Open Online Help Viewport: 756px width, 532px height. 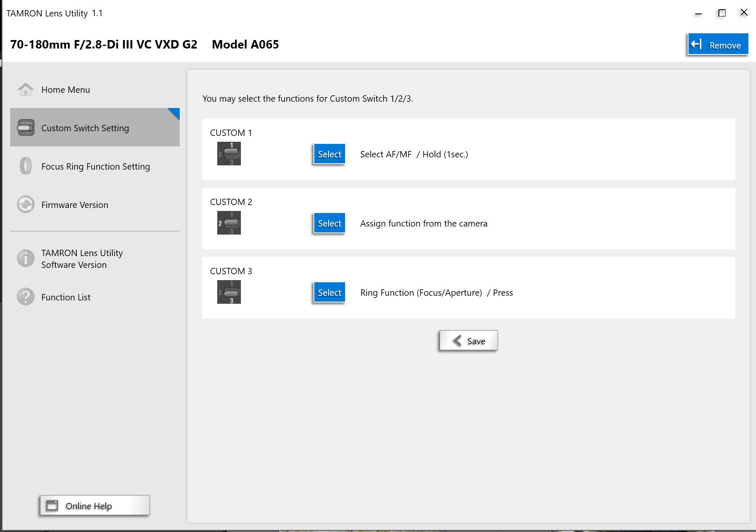click(x=95, y=505)
